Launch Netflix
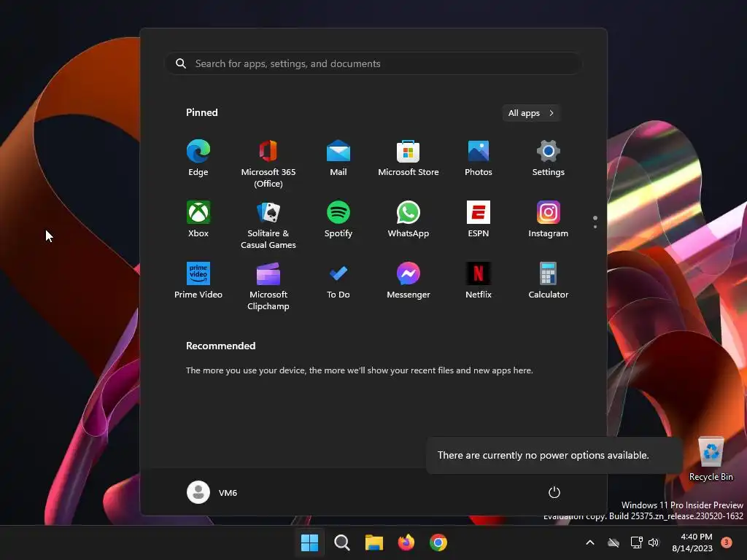This screenshot has width=747, height=560. (479, 281)
